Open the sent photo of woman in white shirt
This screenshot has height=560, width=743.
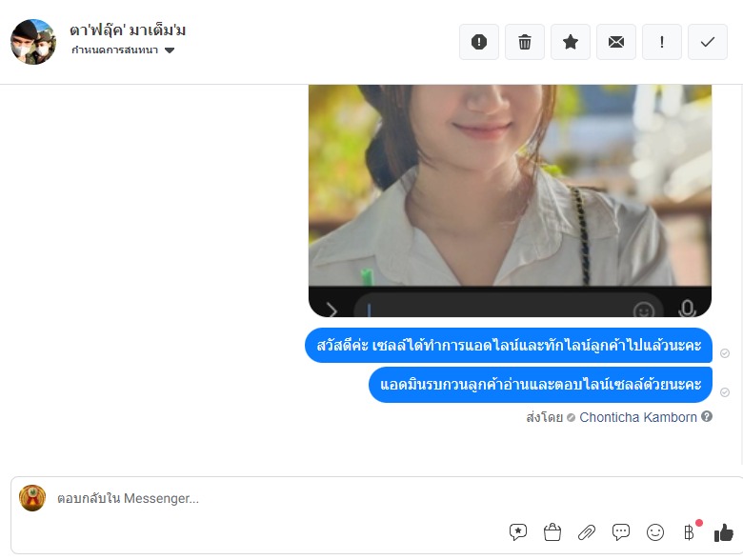(x=510, y=200)
